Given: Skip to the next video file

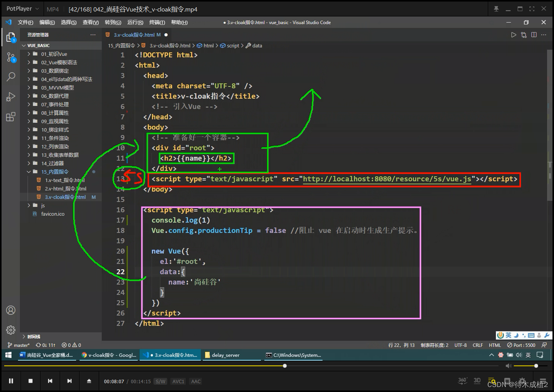Looking at the screenshot, I should [69, 381].
